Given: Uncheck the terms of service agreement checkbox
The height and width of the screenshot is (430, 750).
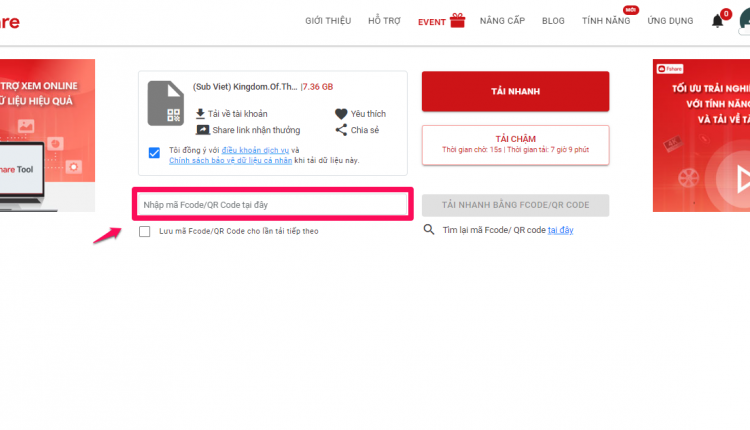Looking at the screenshot, I should pyautogui.click(x=154, y=153).
